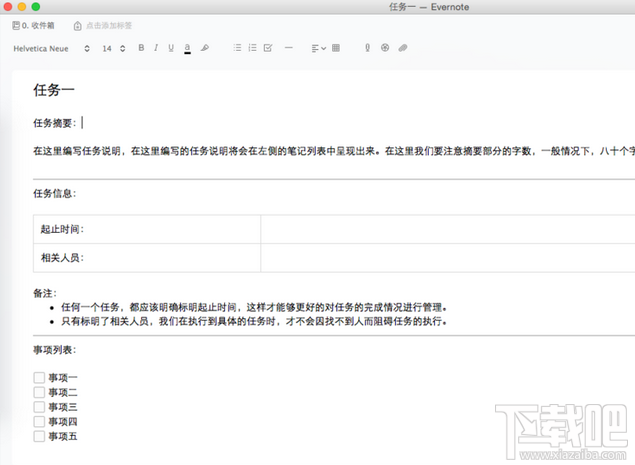The width and height of the screenshot is (635, 465).
Task: Check the 事项三 checkbox
Action: 39,407
